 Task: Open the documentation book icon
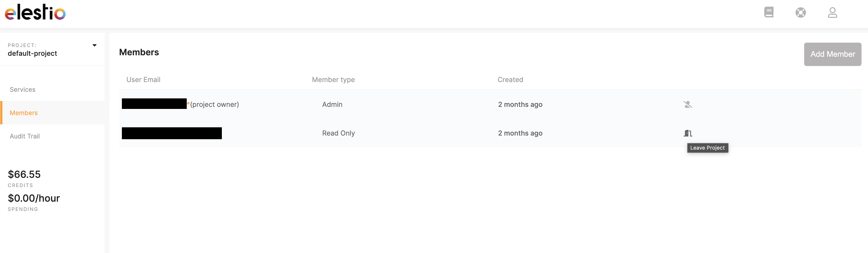[x=769, y=12]
